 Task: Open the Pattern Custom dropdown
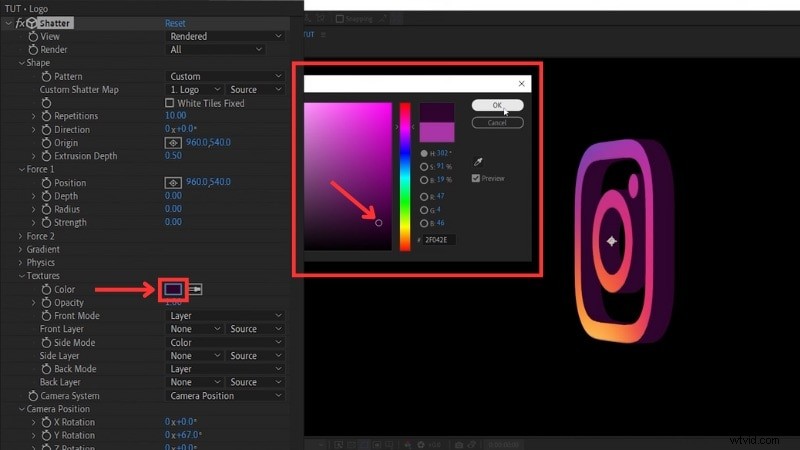(x=224, y=77)
